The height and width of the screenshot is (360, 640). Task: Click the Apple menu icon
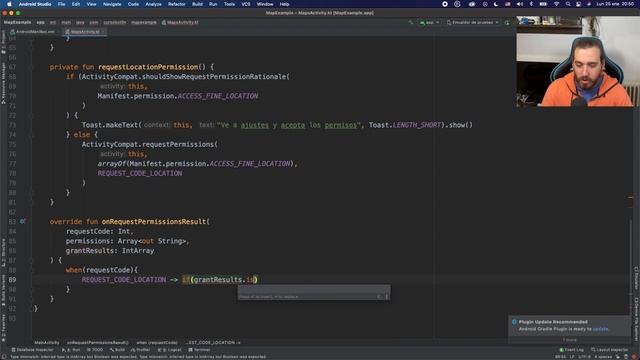tap(9, 4)
